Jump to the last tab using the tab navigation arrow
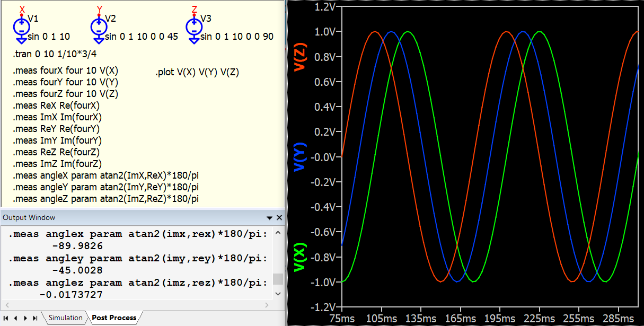This screenshot has height=326, width=644. pyautogui.click(x=34, y=318)
